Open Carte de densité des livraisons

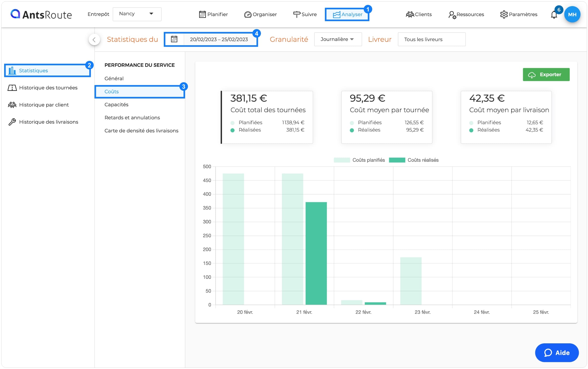(x=141, y=131)
